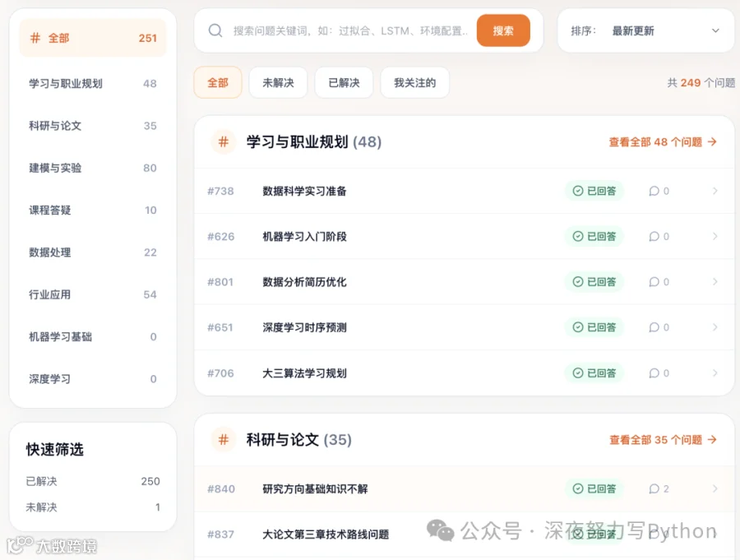Click the hash icon beside 学习与职业规划 header
This screenshot has height=560, width=740.
tap(223, 141)
